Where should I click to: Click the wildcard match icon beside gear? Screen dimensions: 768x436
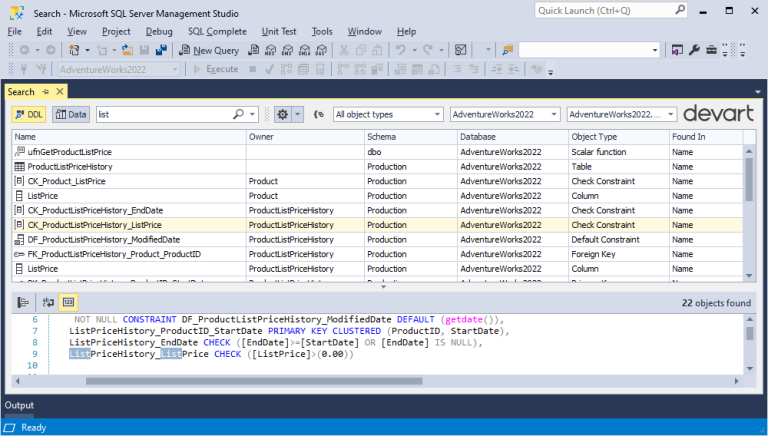319,114
